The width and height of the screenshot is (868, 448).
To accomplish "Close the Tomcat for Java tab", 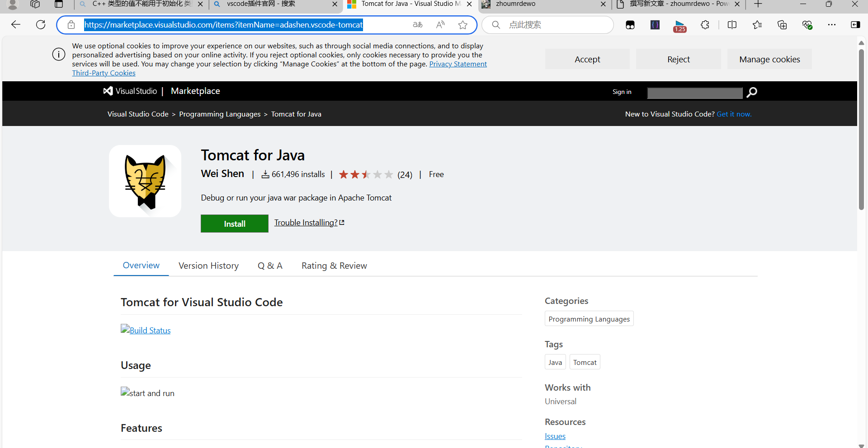I will point(469,4).
